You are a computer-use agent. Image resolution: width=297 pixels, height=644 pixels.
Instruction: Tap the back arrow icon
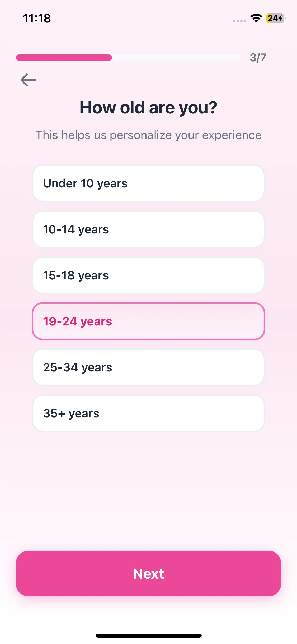pyautogui.click(x=28, y=80)
